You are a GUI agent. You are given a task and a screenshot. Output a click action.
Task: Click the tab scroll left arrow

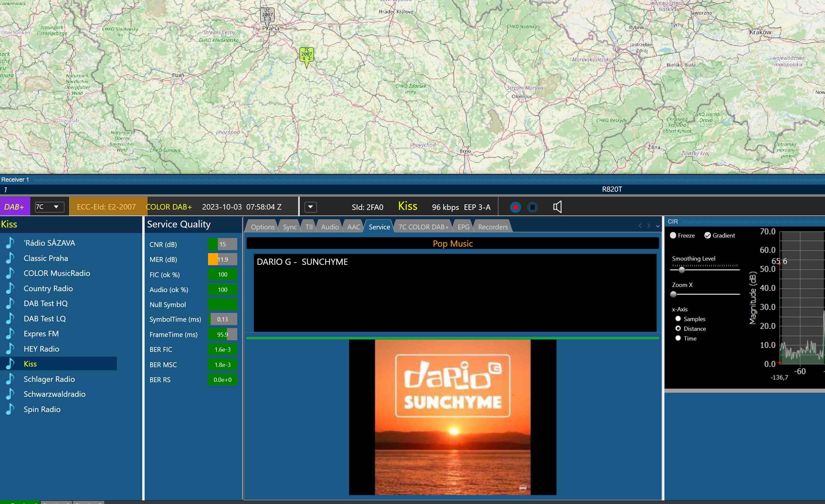[640, 226]
